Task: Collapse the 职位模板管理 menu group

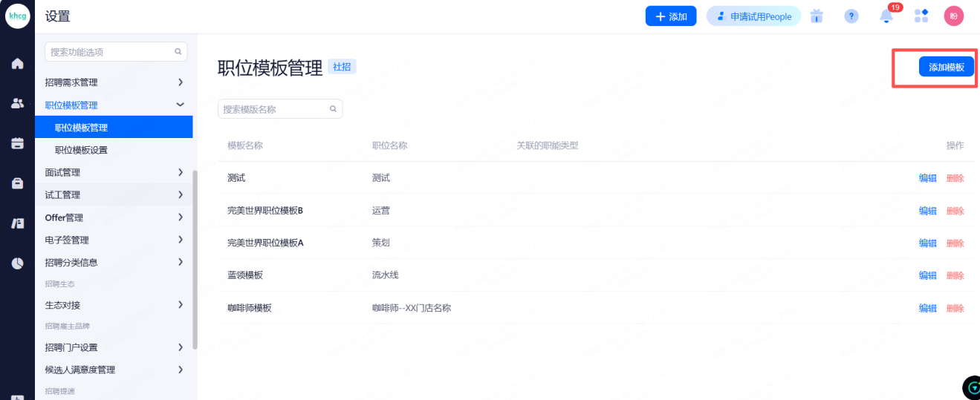Action: pos(180,105)
